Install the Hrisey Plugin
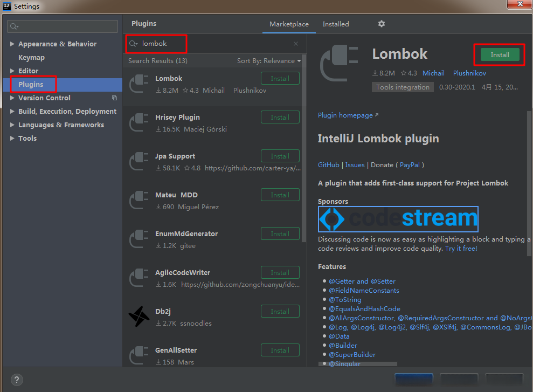The width and height of the screenshot is (533, 392). coord(280,118)
